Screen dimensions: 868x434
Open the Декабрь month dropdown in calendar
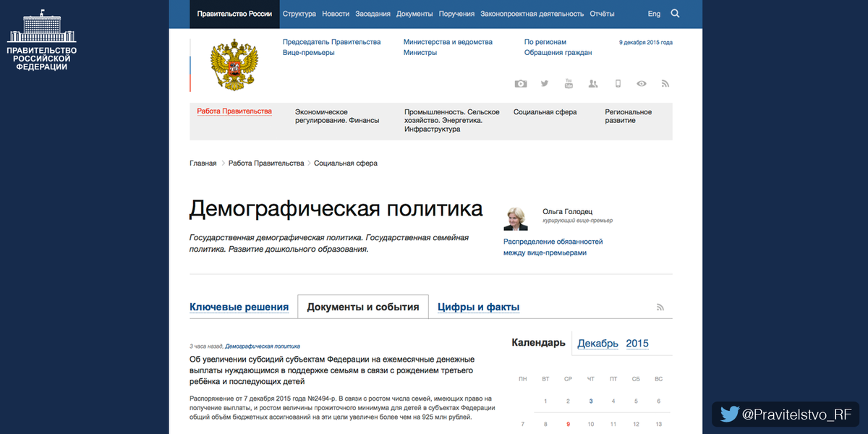(598, 344)
